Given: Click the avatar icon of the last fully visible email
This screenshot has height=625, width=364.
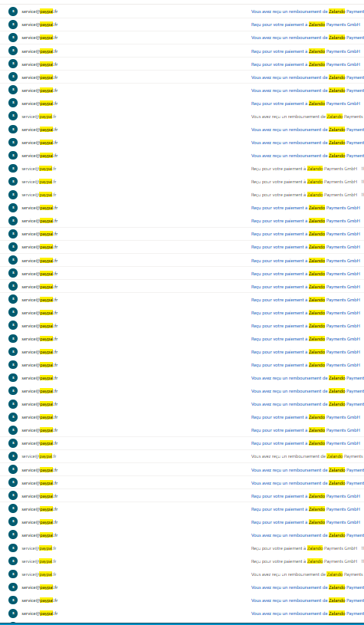Looking at the screenshot, I should click(x=13, y=613).
